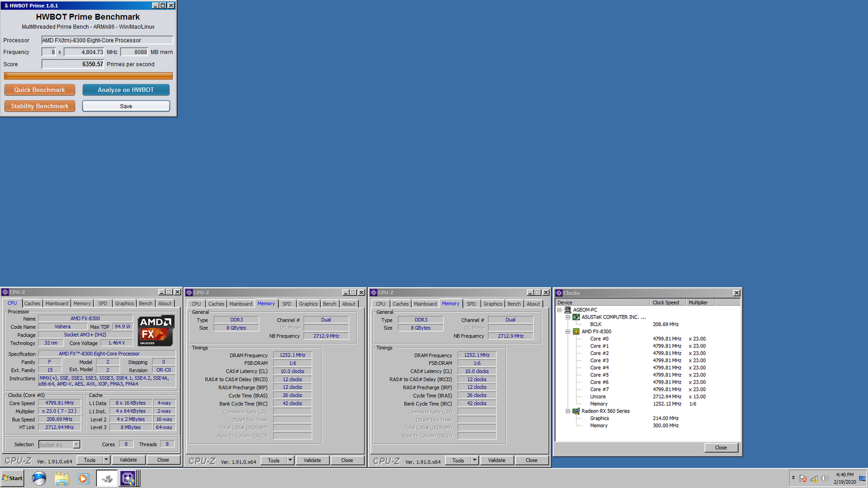
Task: Run the Stability Benchmark
Action: pyautogui.click(x=39, y=106)
